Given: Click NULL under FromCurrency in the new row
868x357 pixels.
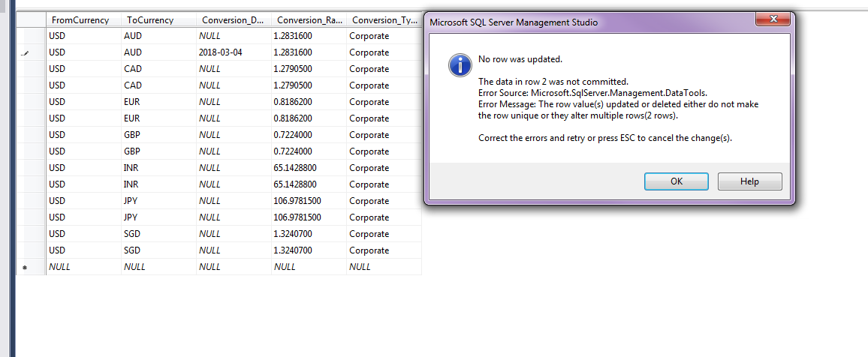Looking at the screenshot, I should (x=84, y=267).
